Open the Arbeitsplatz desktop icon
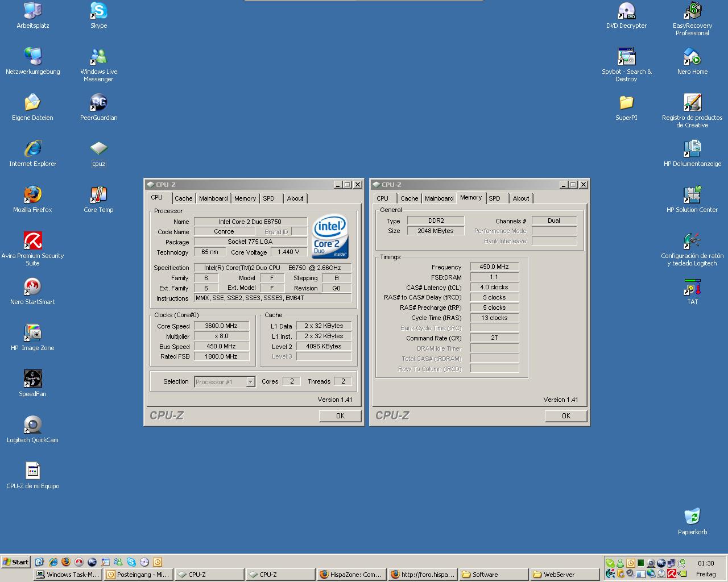This screenshot has height=582, width=728. pyautogui.click(x=33, y=15)
